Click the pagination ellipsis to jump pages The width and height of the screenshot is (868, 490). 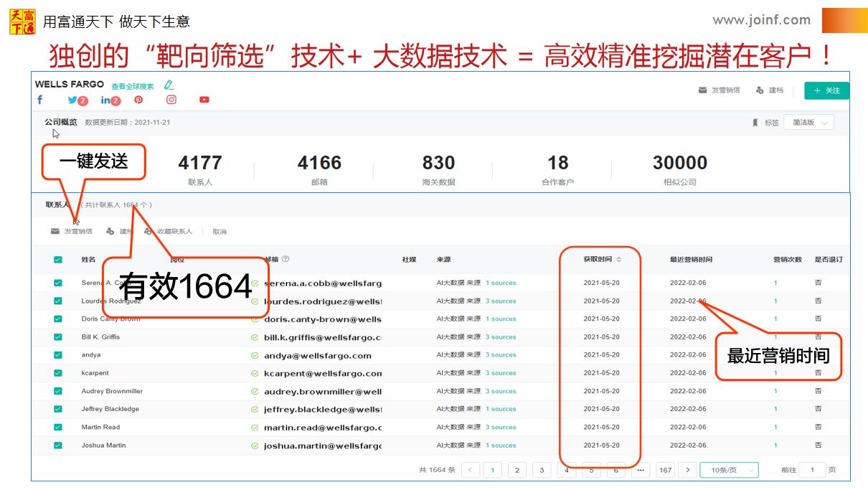coord(641,470)
